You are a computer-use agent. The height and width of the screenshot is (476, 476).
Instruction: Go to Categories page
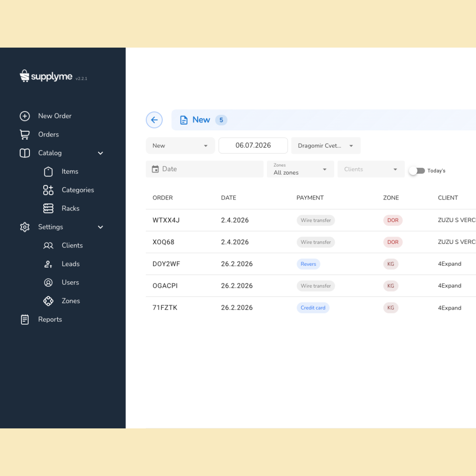point(78,190)
